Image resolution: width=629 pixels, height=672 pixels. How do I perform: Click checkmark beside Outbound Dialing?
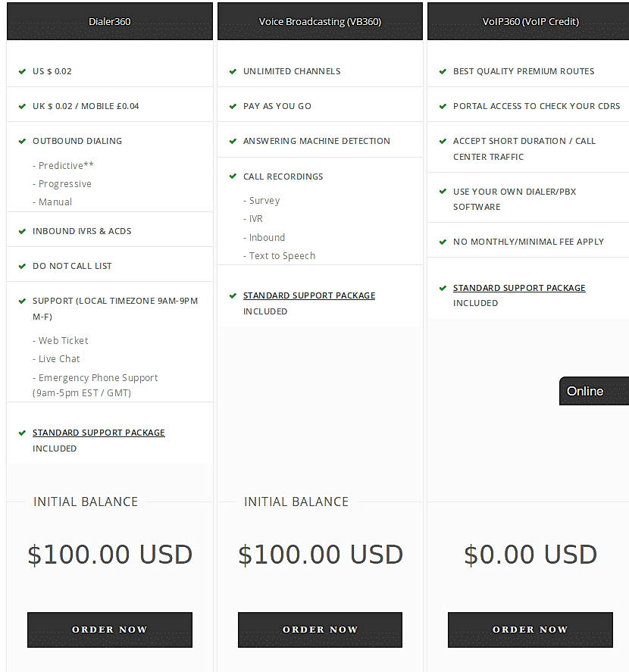tap(22, 142)
